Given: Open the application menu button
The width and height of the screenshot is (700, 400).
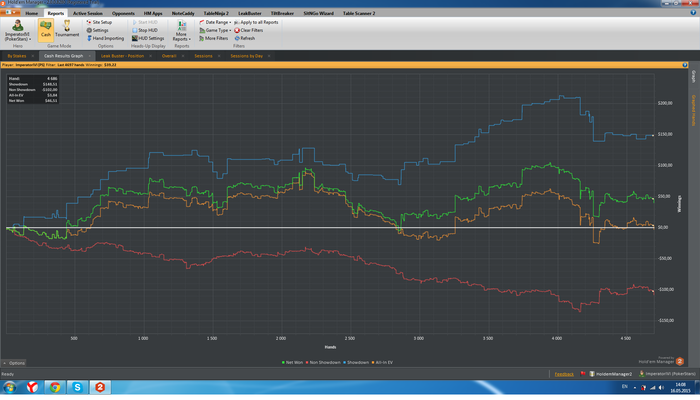Looking at the screenshot, I should [x=10, y=12].
